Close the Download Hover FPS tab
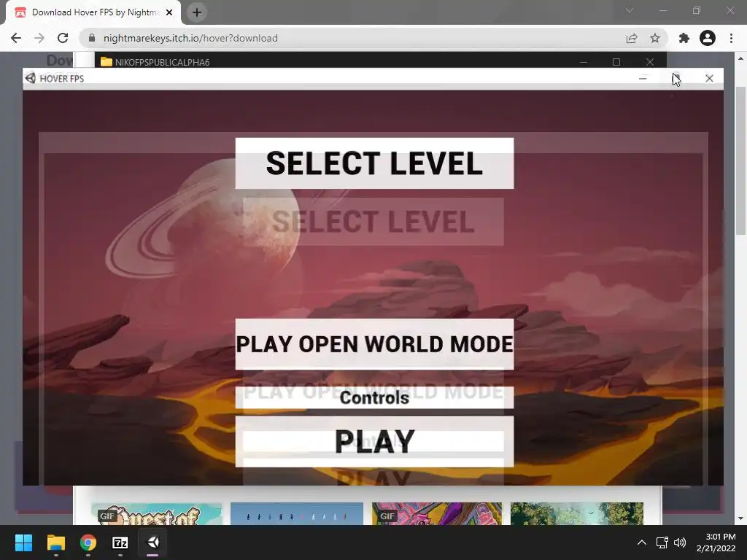 pyautogui.click(x=169, y=12)
